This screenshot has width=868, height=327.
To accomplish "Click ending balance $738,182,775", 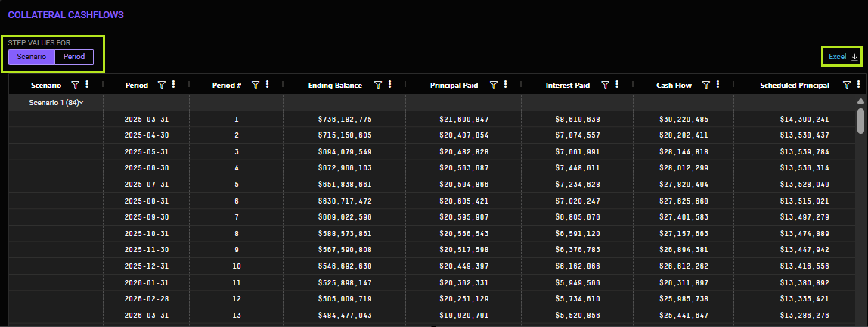I will [x=345, y=119].
